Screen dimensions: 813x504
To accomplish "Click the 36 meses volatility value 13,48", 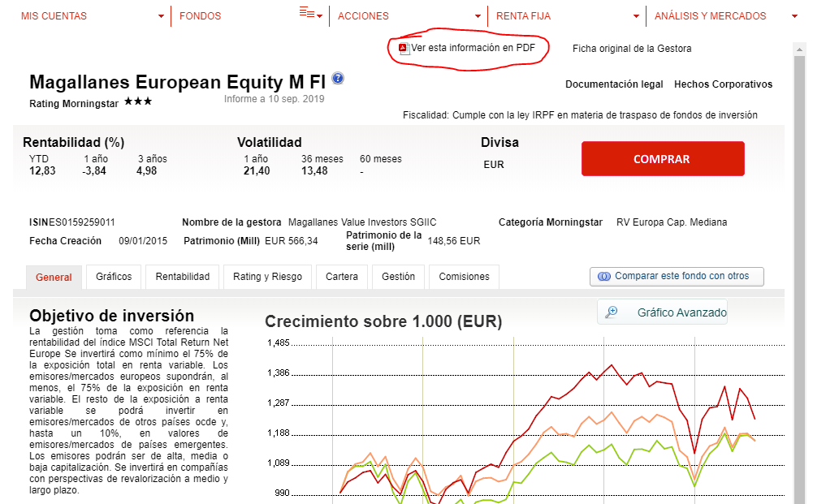I will pyautogui.click(x=315, y=171).
